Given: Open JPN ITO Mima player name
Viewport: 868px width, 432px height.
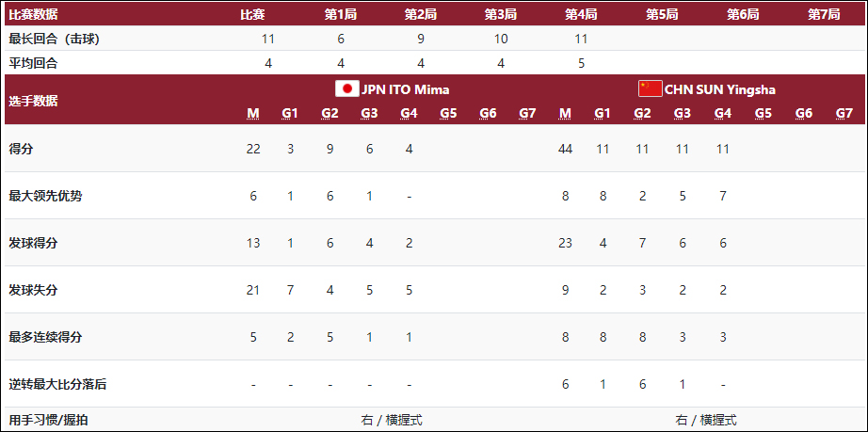Looking at the screenshot, I should [405, 89].
